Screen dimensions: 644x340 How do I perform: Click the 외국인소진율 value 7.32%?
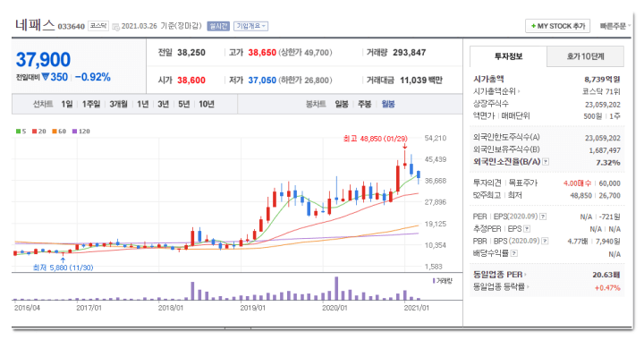pyautogui.click(x=608, y=163)
